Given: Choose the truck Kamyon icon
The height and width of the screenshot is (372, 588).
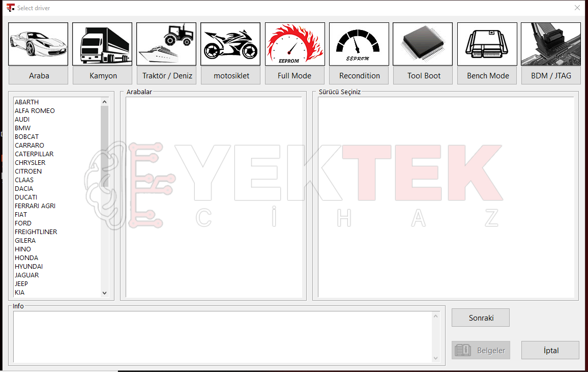Looking at the screenshot, I should pyautogui.click(x=102, y=44).
